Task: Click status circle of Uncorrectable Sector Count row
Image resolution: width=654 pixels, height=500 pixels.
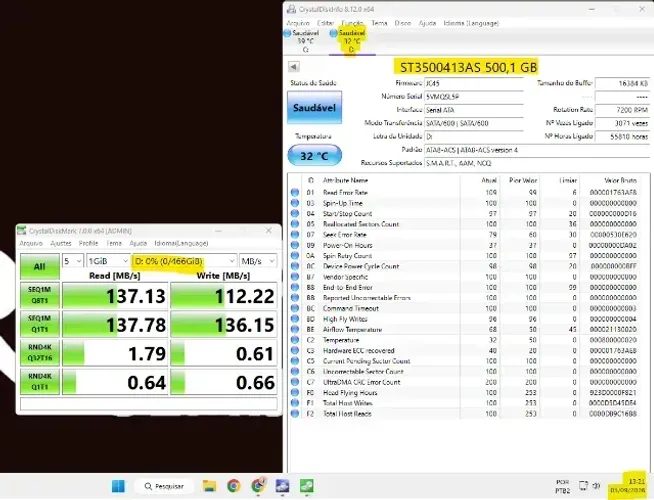Action: [x=295, y=372]
